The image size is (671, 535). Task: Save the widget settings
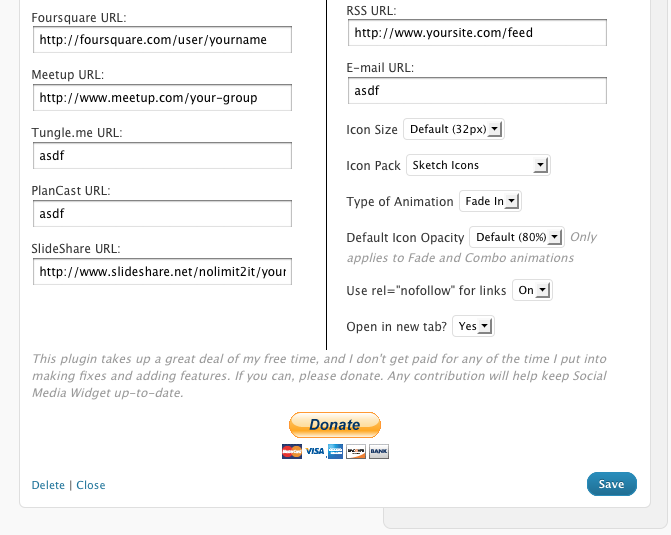coord(611,484)
